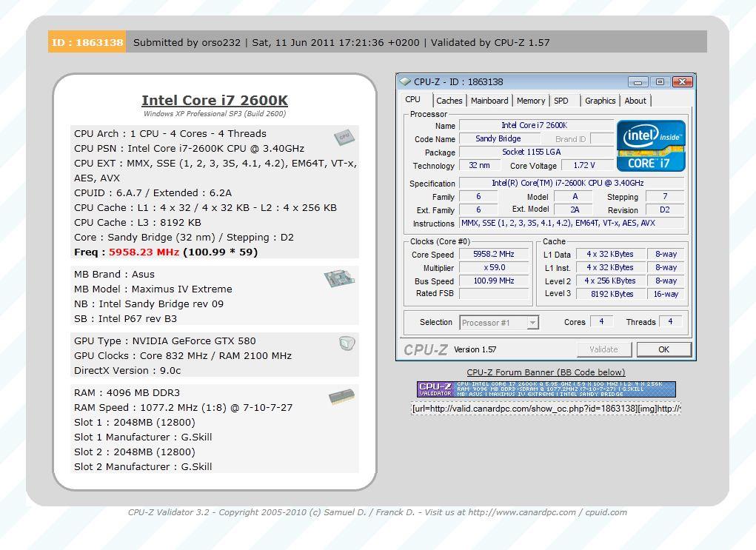This screenshot has height=550, width=756.
Task: Click the Intel Core i7 2600K heading link
Action: tap(215, 100)
